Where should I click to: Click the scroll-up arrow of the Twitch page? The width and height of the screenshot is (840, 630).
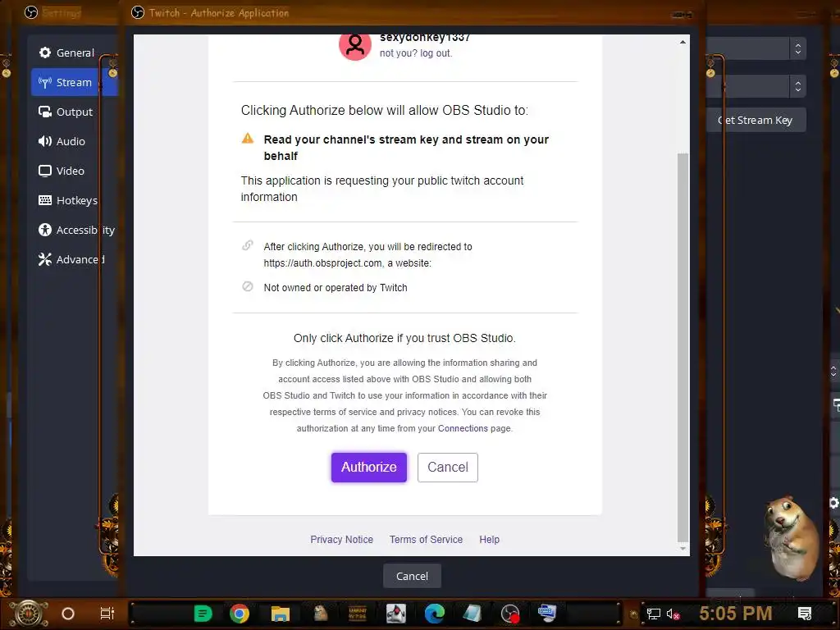(682, 42)
